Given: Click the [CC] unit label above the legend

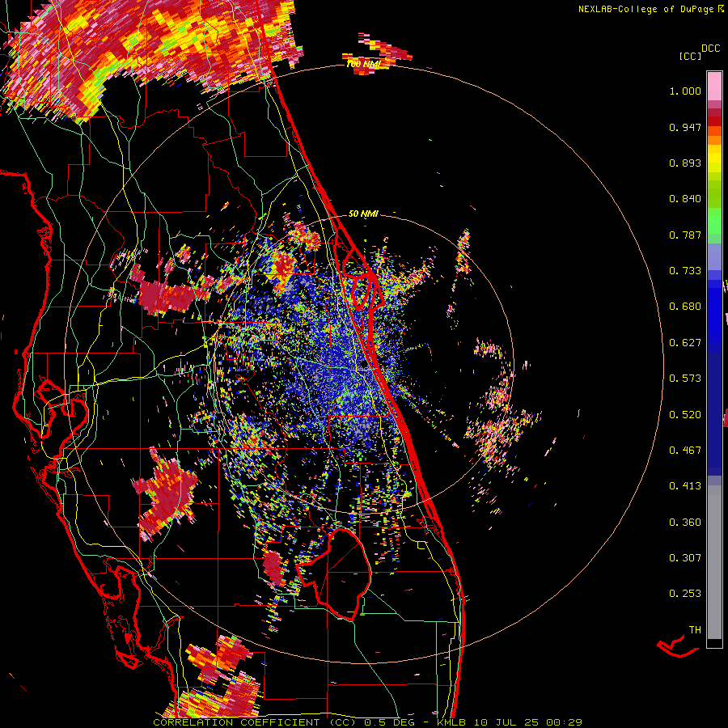Looking at the screenshot, I should [x=690, y=56].
